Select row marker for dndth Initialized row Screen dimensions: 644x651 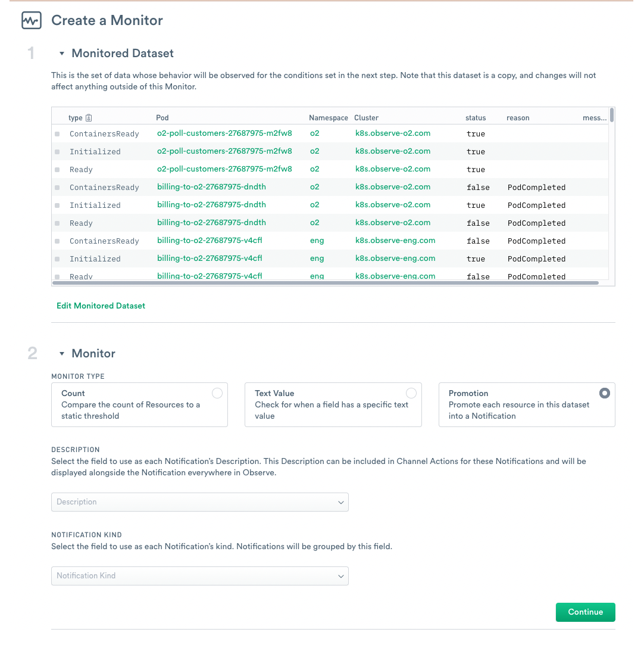(x=57, y=205)
